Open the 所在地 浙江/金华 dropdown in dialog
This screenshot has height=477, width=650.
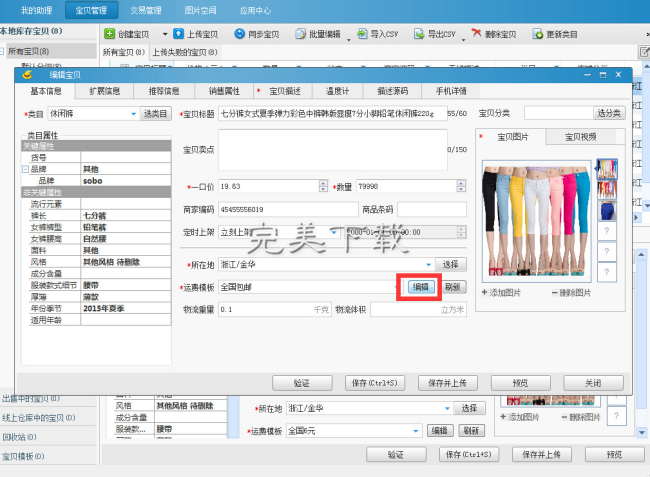coord(429,264)
